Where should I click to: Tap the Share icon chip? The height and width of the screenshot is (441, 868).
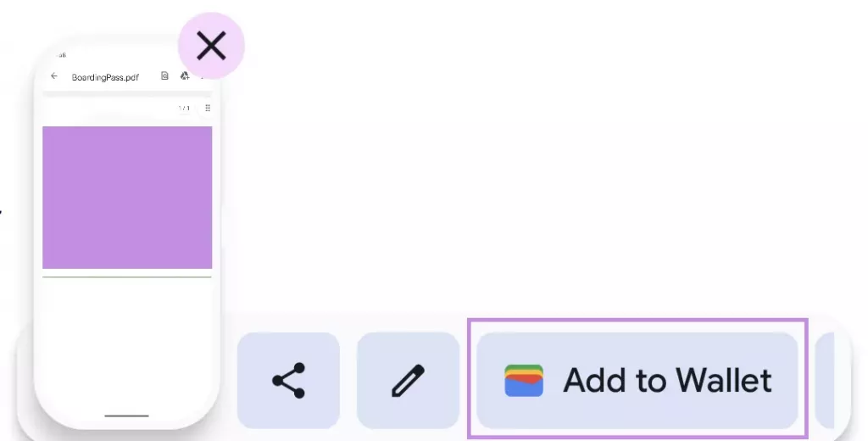tap(288, 381)
